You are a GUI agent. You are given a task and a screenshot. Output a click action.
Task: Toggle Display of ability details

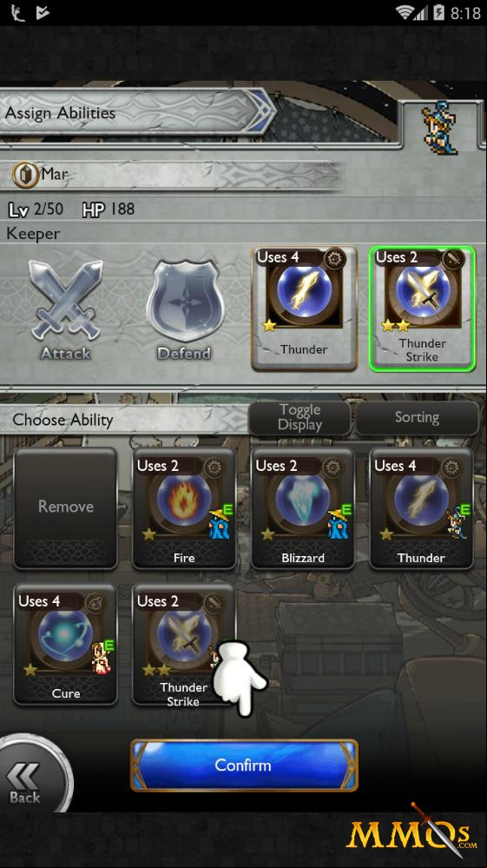[x=300, y=418]
